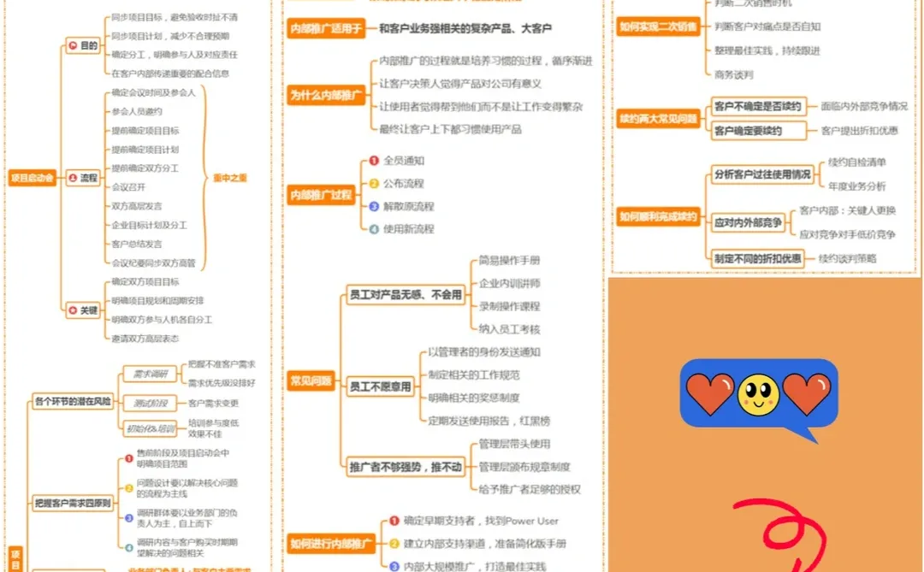The width and height of the screenshot is (924, 572).
Task: Click the ❶ priority marker beside 全员通知
Action: [x=374, y=160]
